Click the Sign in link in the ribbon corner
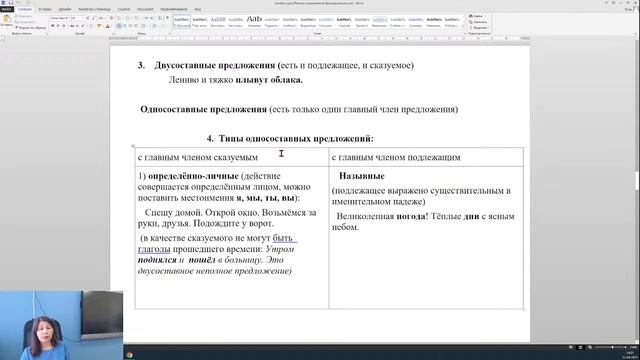The height and width of the screenshot is (360, 640). 629,9
